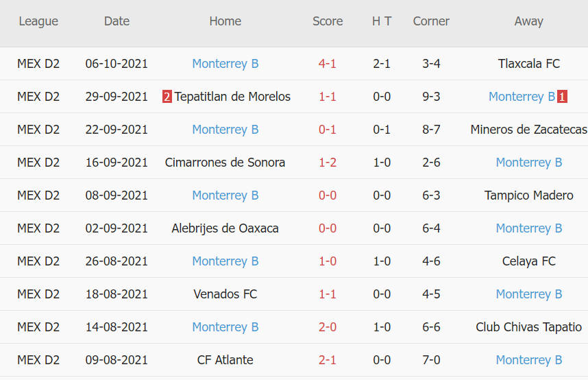588x380 pixels.
Task: Open Alebrijes de Oaxaca team page
Action: [225, 228]
